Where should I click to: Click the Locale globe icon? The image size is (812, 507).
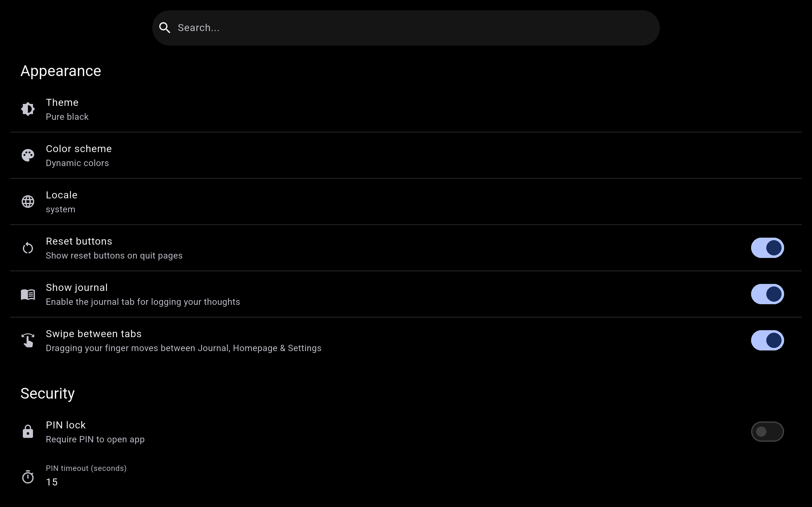(28, 202)
